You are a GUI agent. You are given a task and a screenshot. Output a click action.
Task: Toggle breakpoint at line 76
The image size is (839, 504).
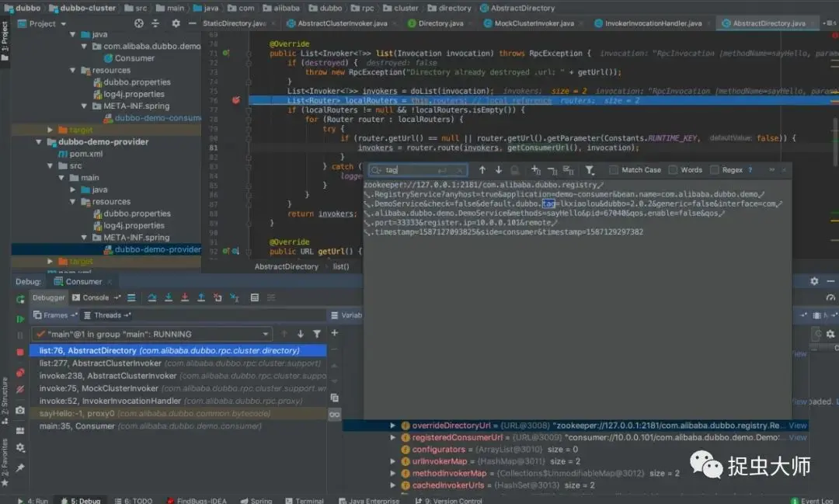click(235, 101)
